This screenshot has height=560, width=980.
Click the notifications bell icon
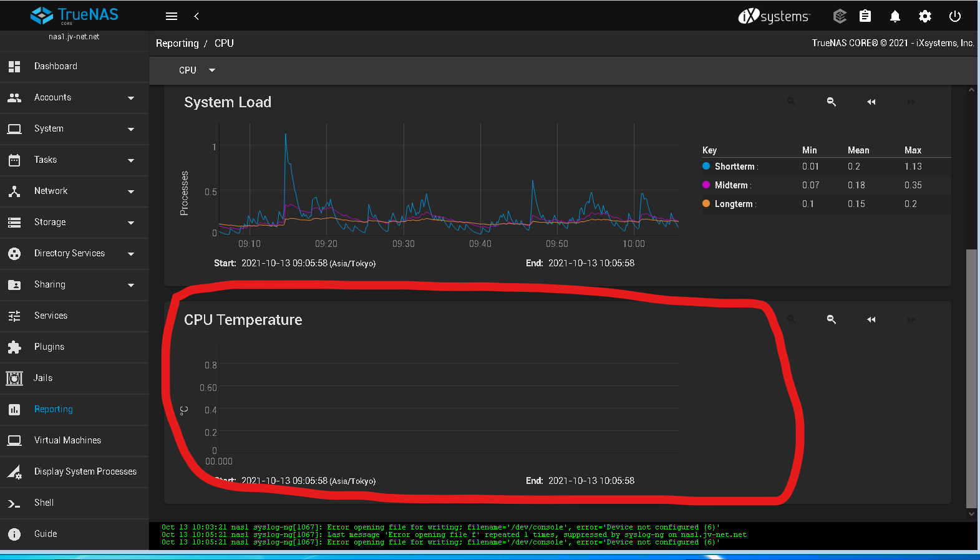tap(895, 16)
